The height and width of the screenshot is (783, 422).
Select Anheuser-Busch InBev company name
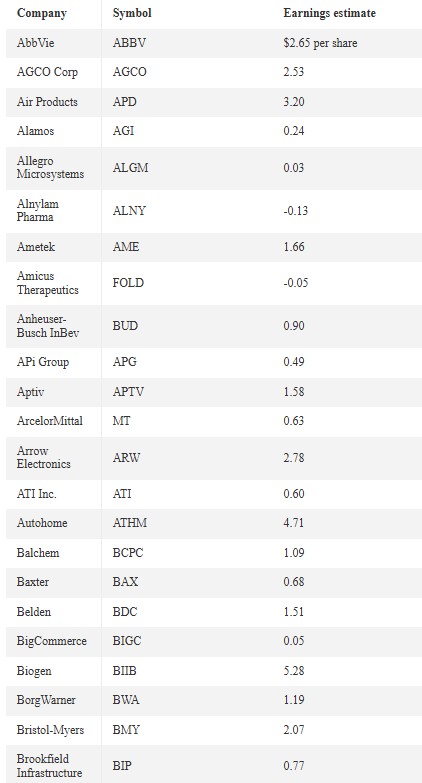click(48, 326)
